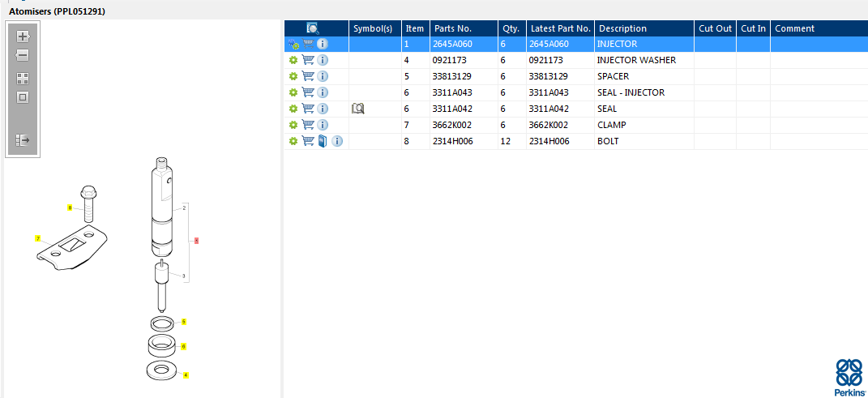Viewport: 868px width, 398px height.
Task: Click the Qty. column header
Action: click(512, 28)
